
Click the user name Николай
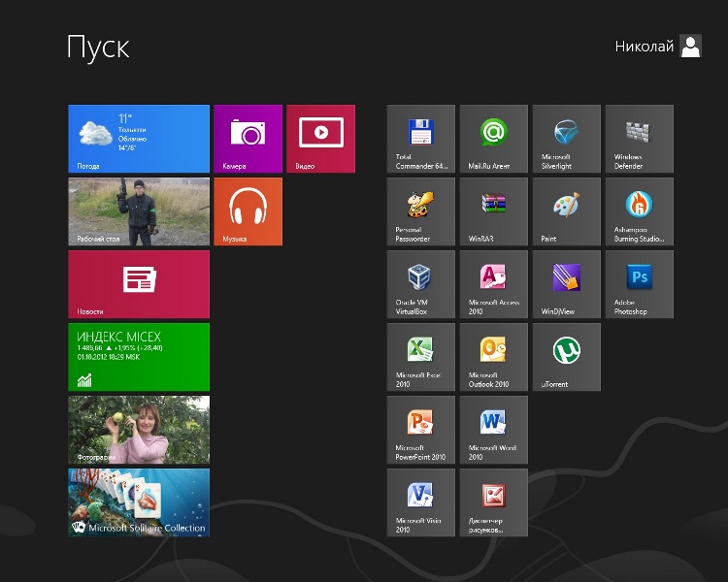(644, 47)
